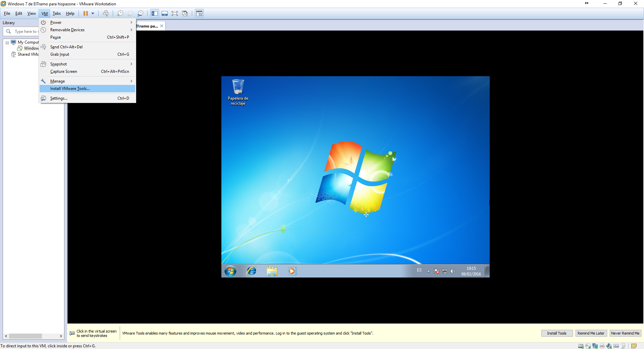Expand the Snapshot submenu
This screenshot has width=644, height=349.
(x=87, y=64)
